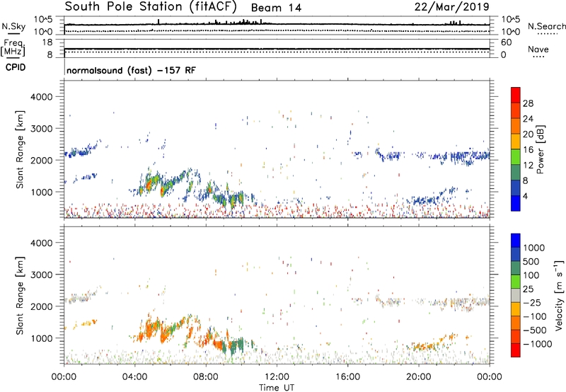
Task: Click the green velocity patch near 09:30
Action: click(x=235, y=348)
